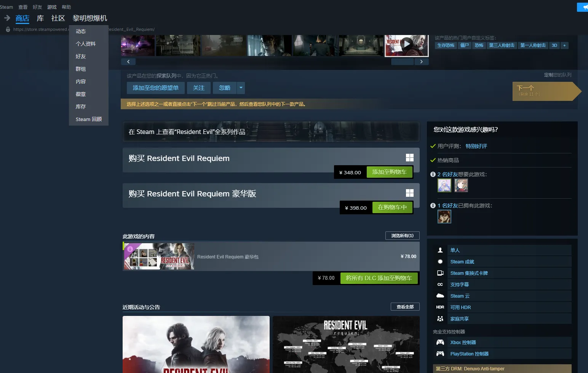The width and height of the screenshot is (588, 373).
Task: Open the 社区 tab in navigation
Action: 58,18
